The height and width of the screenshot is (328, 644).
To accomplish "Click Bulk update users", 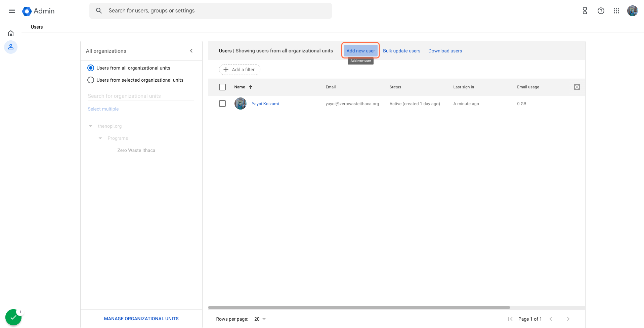I will coord(401,51).
